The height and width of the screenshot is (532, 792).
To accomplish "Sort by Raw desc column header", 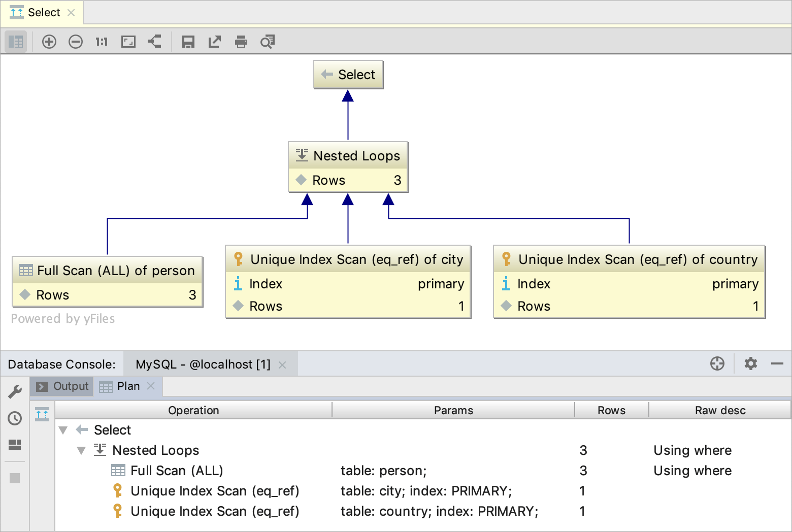I will point(720,410).
